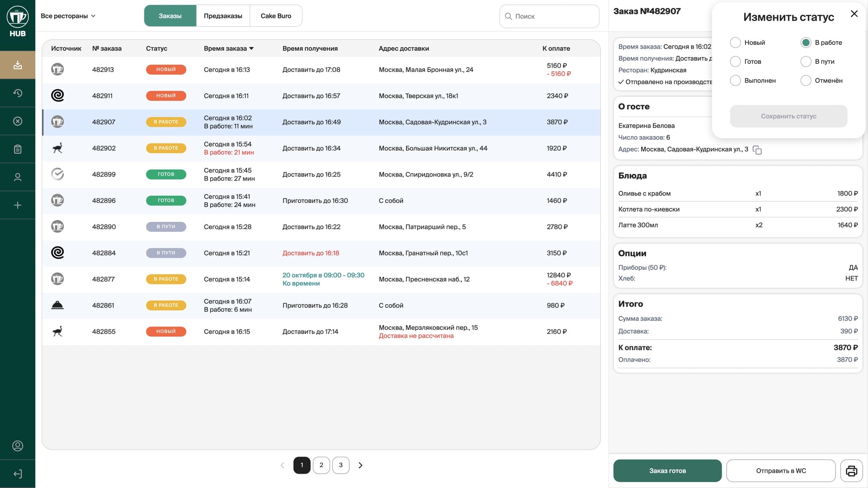Screen dimensions: 868x488
Task: Click the HUB logo in top-left corner
Action: (18, 22)
